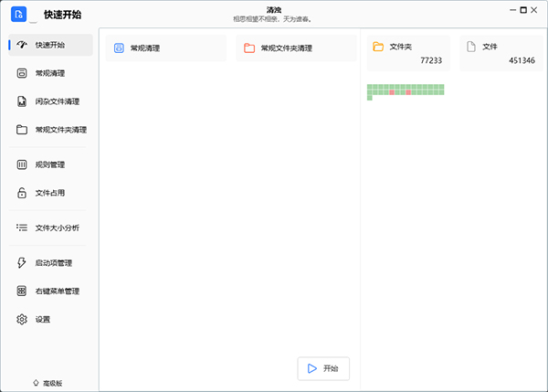Click the 规则管理 label in the sidebar
548x392 pixels.
(49, 165)
